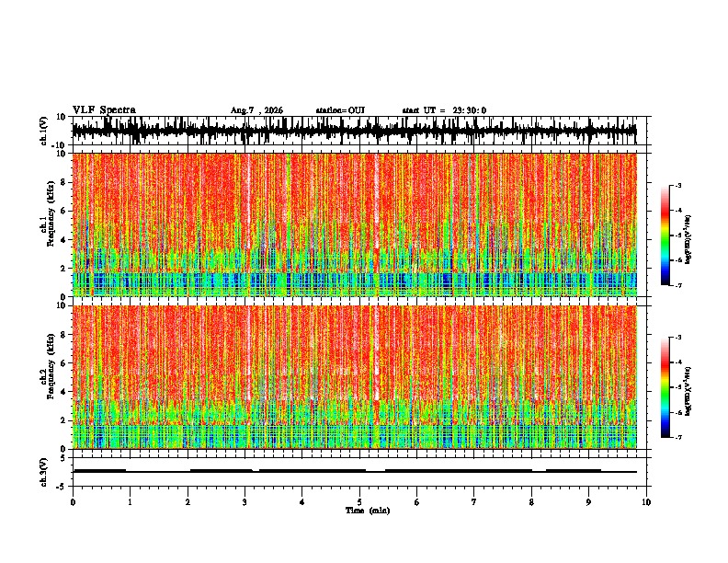This screenshot has height=563, width=728.
Task: Click the ch.3 voltage trace line
Action: click(355, 471)
